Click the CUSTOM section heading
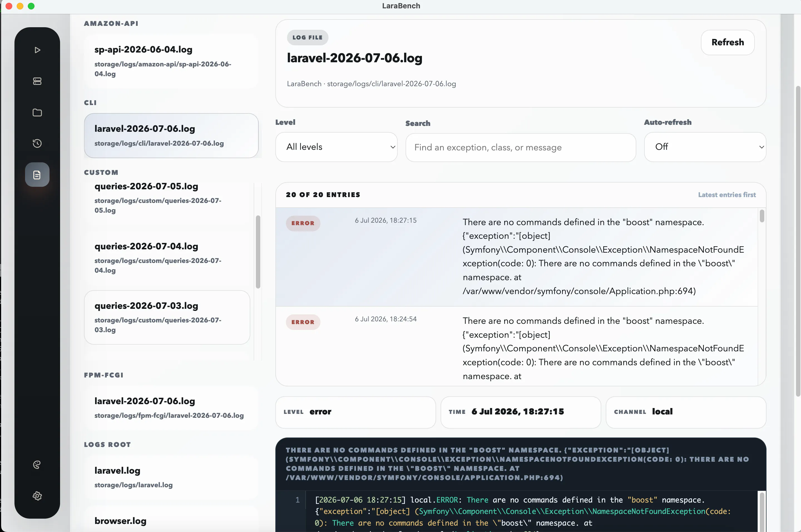Image resolution: width=801 pixels, height=532 pixels. pyautogui.click(x=101, y=172)
